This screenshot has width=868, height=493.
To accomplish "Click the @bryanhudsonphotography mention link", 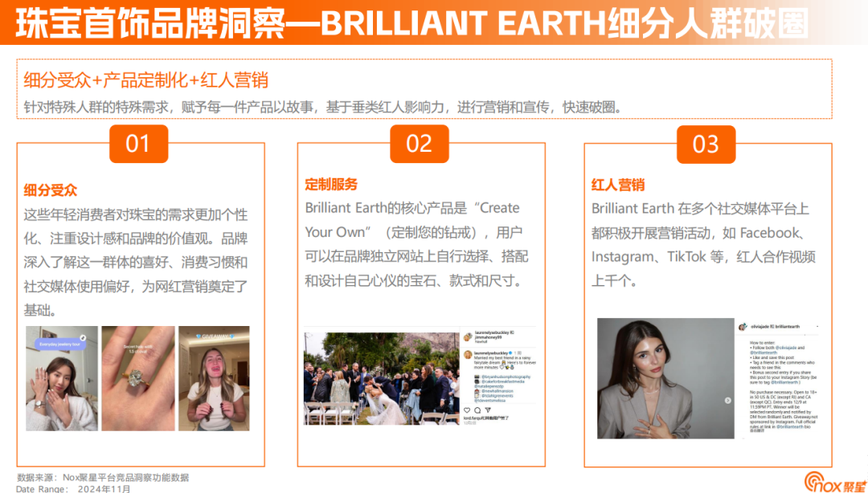I will pos(506,377).
